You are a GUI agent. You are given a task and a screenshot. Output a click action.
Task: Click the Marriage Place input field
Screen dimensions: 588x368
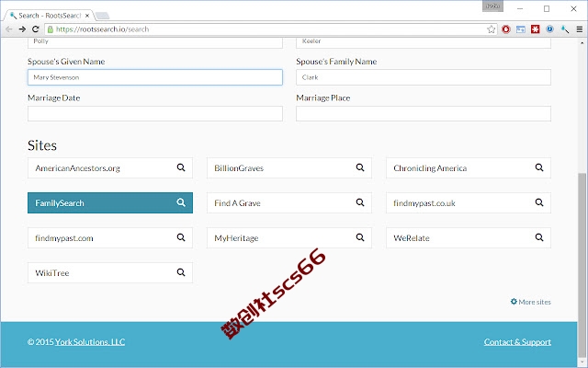tap(424, 113)
